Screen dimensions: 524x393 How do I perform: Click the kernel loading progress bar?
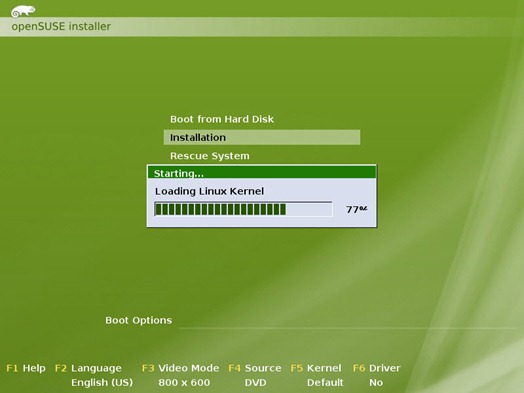243,209
